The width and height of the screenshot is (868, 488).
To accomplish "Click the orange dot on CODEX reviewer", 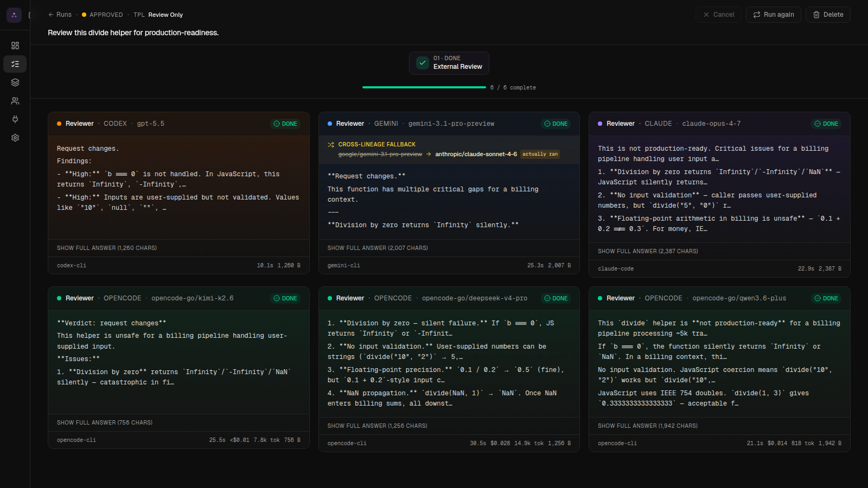I will tap(59, 124).
